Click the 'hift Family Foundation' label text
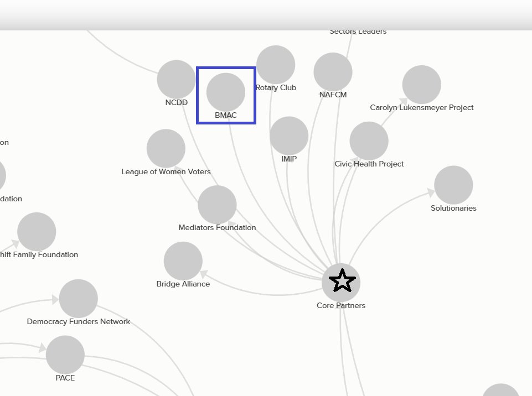This screenshot has width=532, height=396. coord(39,254)
